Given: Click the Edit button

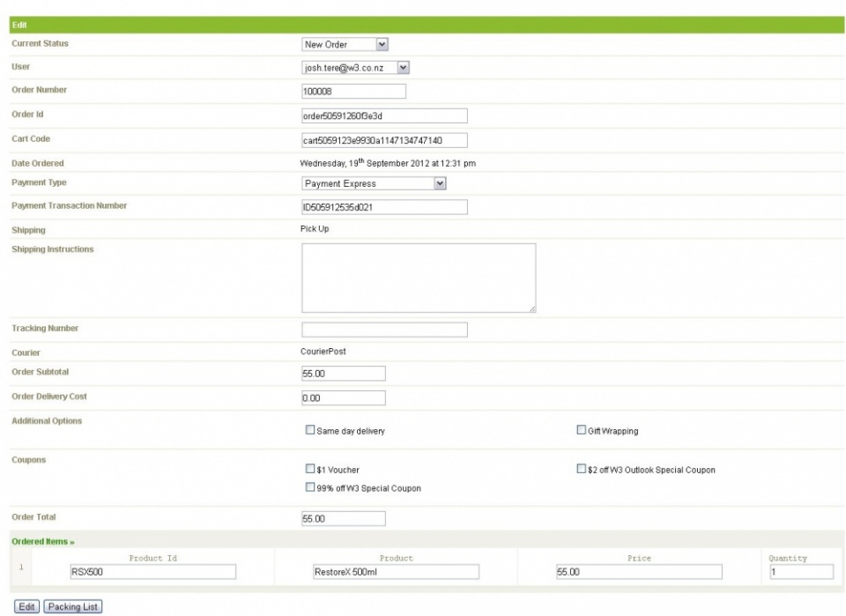Looking at the screenshot, I should [x=27, y=607].
